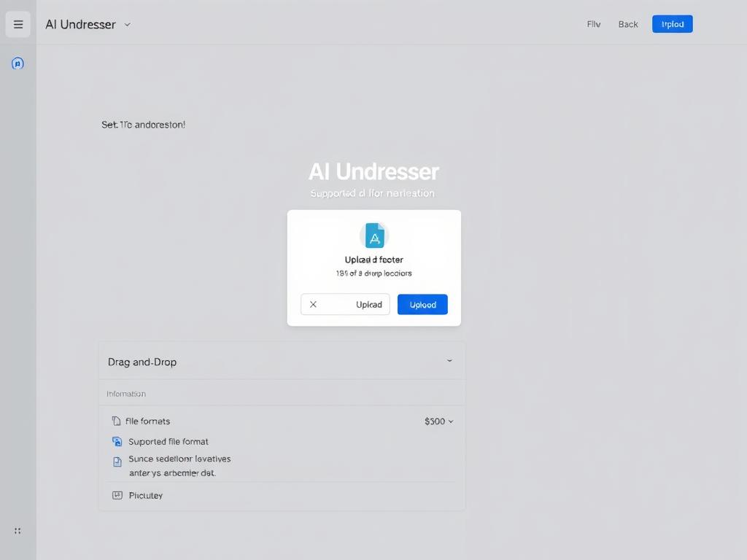This screenshot has height=560, width=747.
Task: Open the $500 dropdown
Action: coord(438,421)
